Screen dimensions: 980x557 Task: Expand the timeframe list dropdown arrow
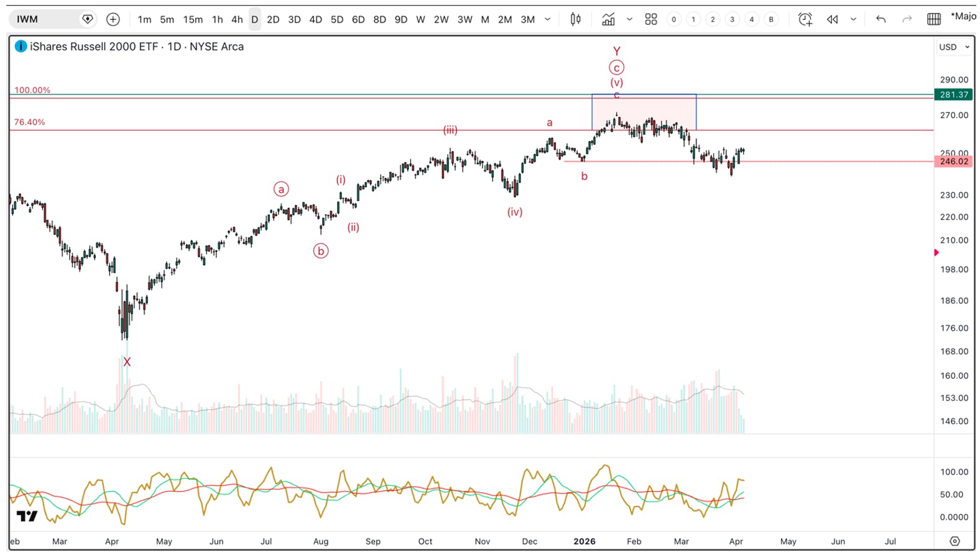click(547, 19)
